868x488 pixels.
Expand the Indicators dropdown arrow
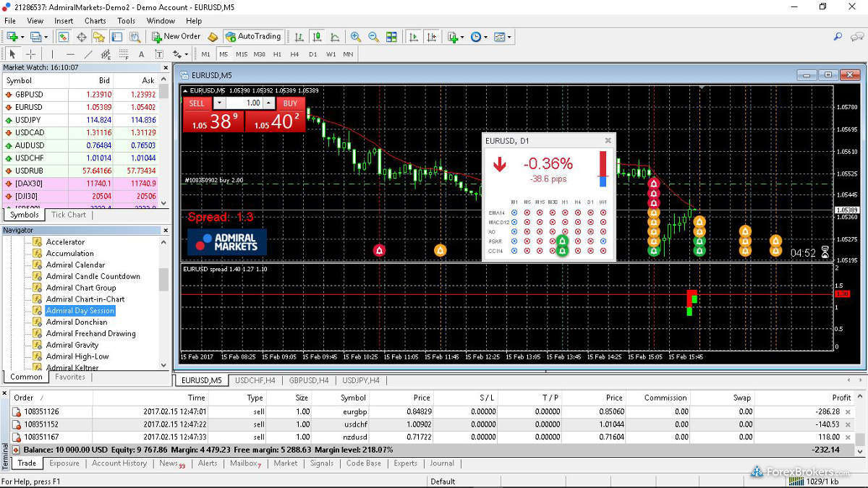[x=463, y=36]
